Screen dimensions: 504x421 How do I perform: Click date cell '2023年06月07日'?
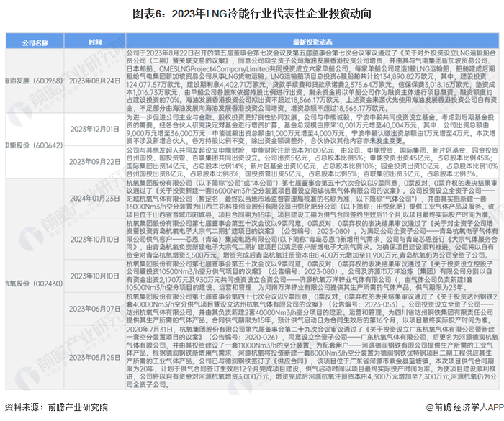click(x=95, y=309)
